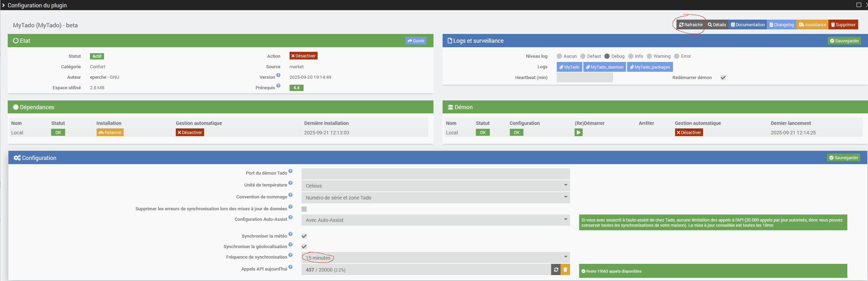The width and height of the screenshot is (868, 281).
Task: Open the Fréquence de synchronisation dropdown
Action: click(436, 258)
